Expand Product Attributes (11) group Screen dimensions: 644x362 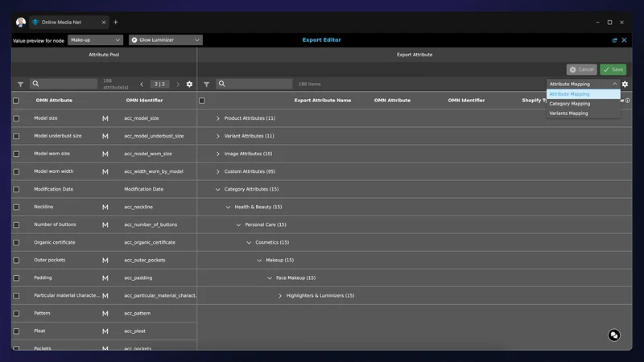click(x=218, y=118)
